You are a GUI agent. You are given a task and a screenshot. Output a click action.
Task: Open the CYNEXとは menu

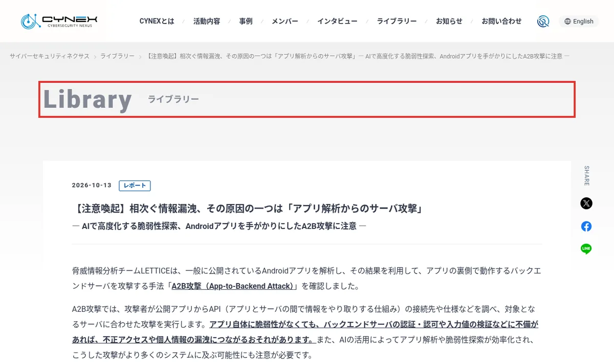(157, 21)
